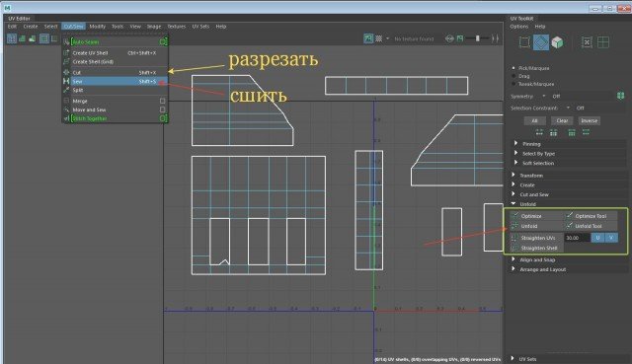Select Pick/Marquee radio option
The height and width of the screenshot is (364, 632).
click(x=513, y=68)
